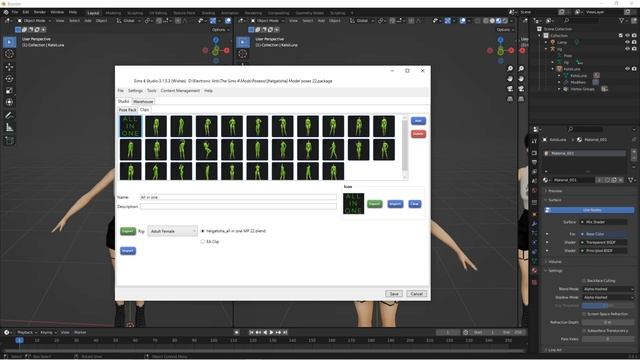Enable Subsurface Translucency checkbox

pos(584,331)
